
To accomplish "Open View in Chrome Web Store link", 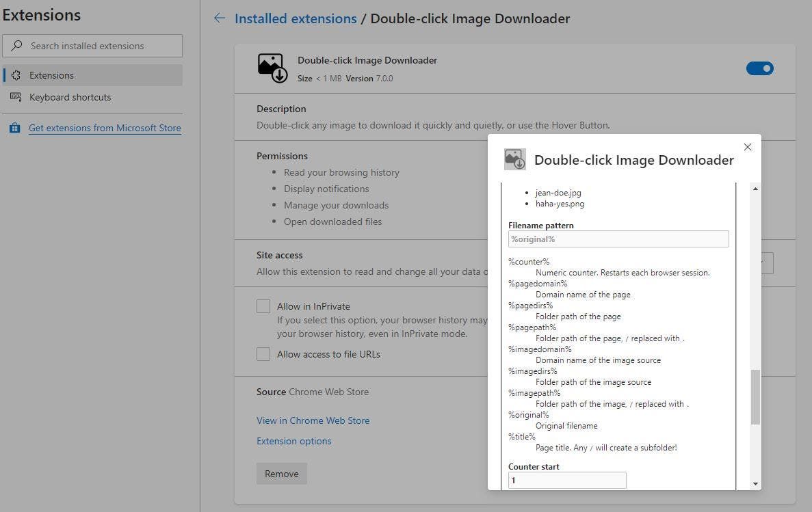I will coord(313,420).
